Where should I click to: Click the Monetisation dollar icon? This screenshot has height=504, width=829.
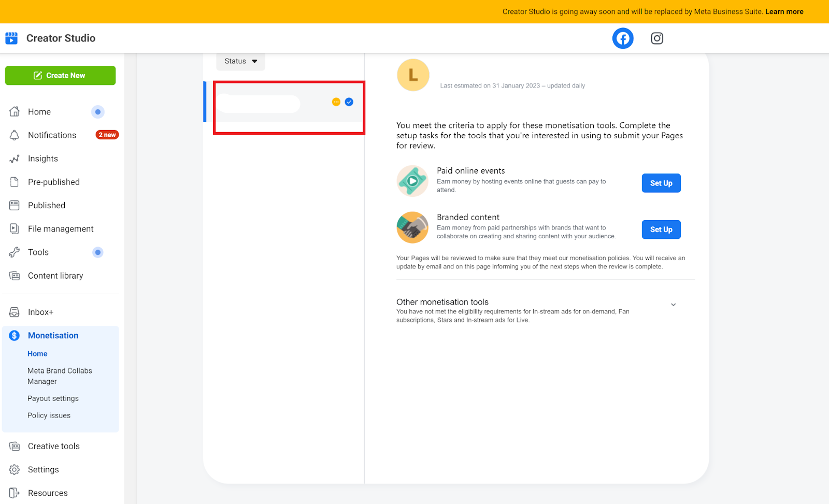click(x=15, y=336)
